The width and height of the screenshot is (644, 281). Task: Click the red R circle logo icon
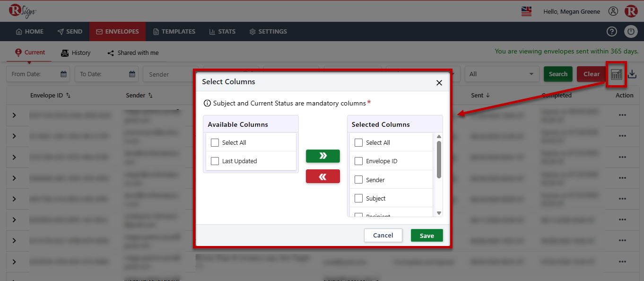631,11
